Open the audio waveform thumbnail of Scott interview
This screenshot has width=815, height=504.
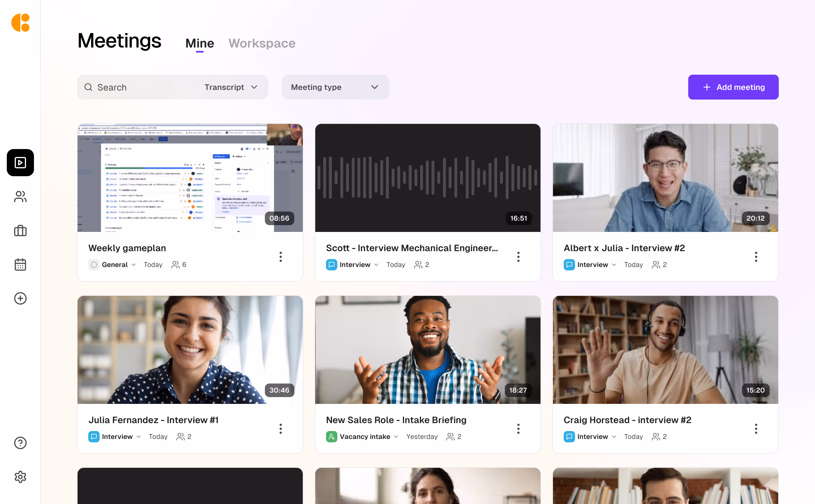pos(428,178)
